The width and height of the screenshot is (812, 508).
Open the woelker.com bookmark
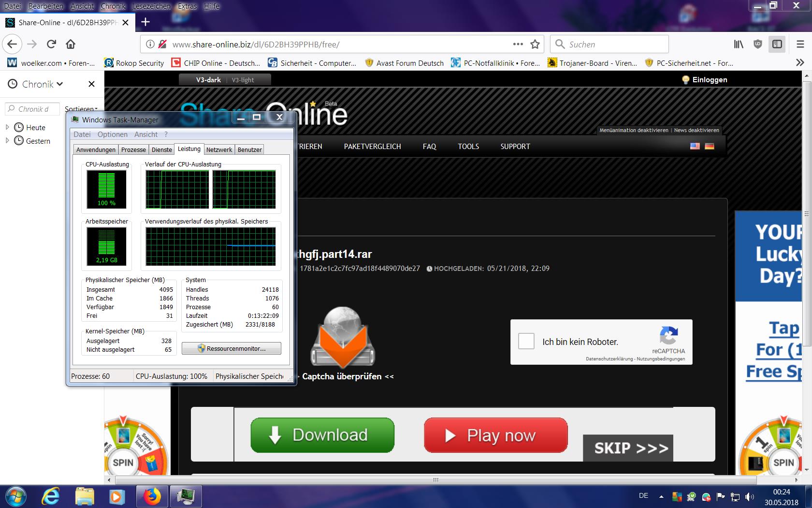tap(51, 63)
